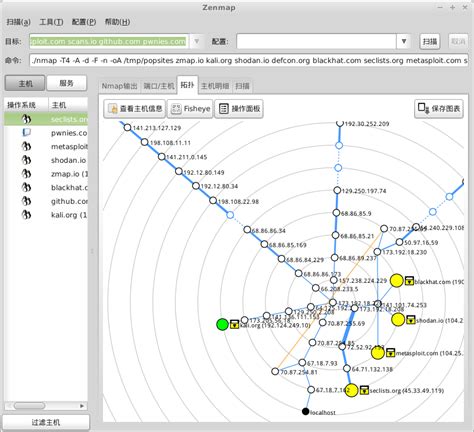Click the penguin icon for shodan.io row

coord(26,160)
